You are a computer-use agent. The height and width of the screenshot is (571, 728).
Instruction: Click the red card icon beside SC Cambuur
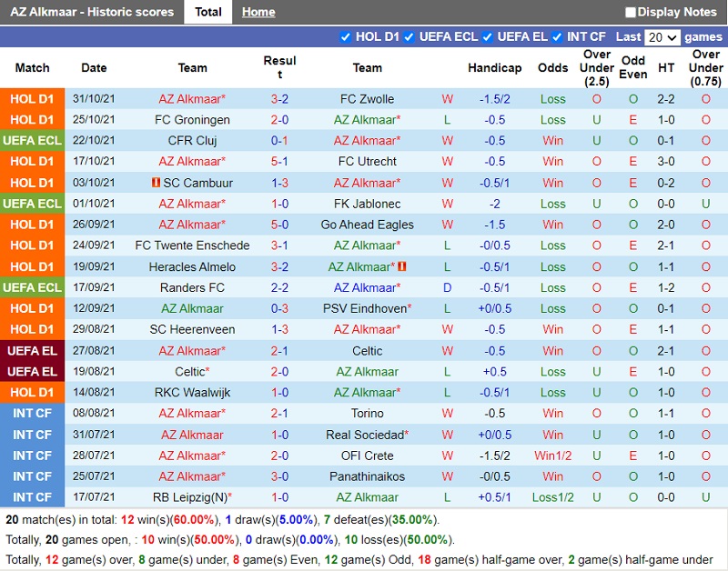click(156, 183)
